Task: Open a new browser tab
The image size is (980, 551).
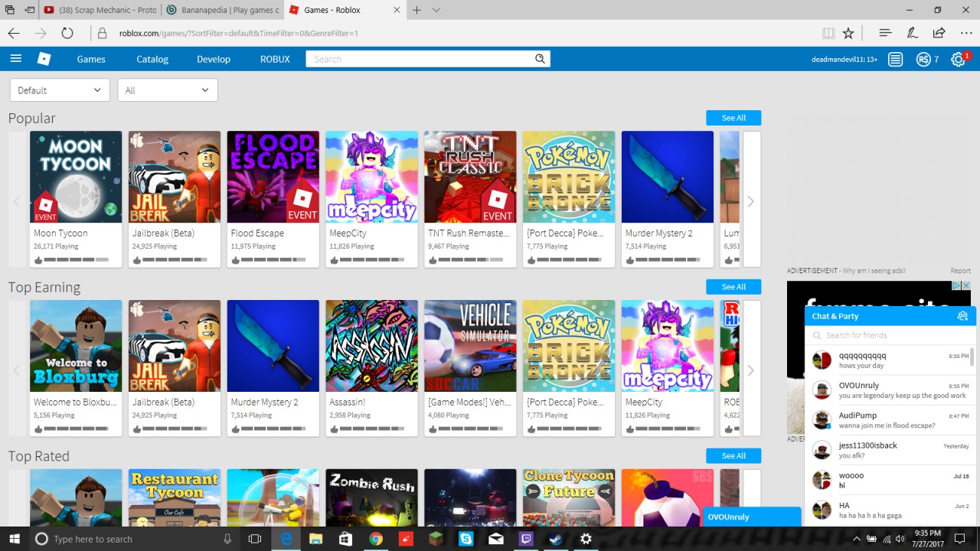Action: [x=416, y=10]
